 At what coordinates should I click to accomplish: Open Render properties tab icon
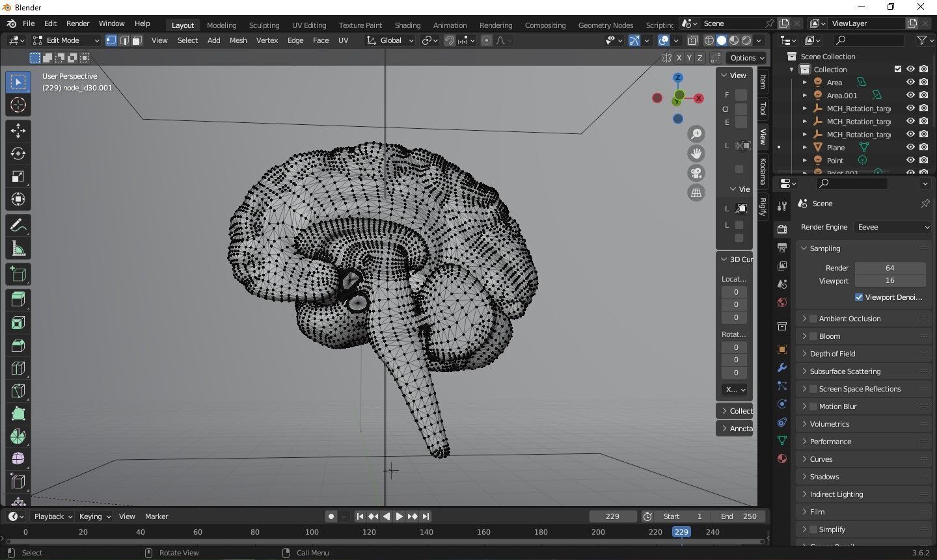(x=782, y=229)
